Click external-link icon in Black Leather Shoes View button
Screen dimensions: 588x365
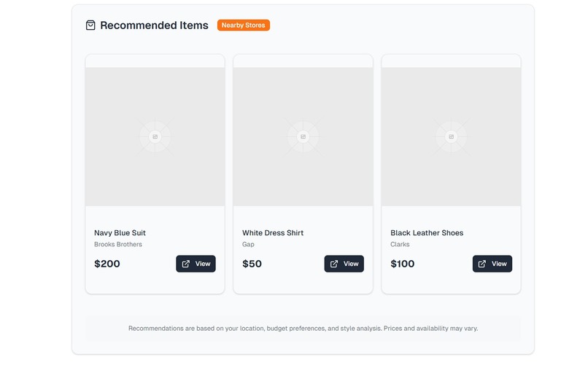coord(482,264)
